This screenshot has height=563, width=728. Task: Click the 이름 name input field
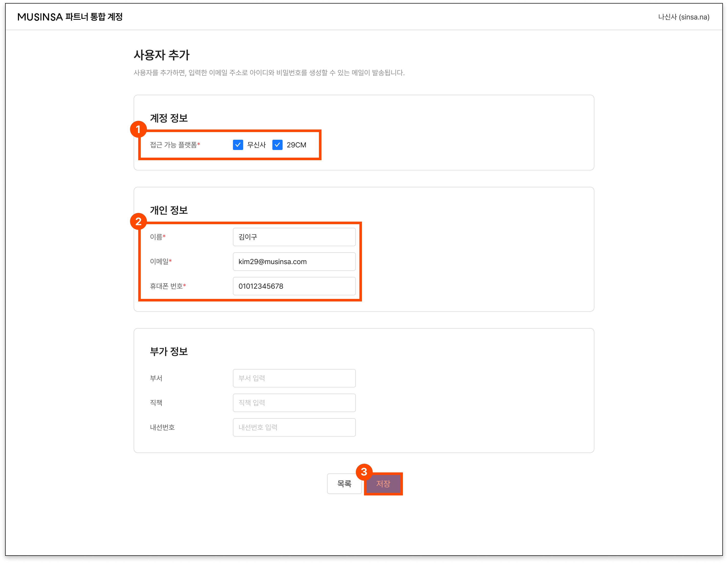point(294,237)
